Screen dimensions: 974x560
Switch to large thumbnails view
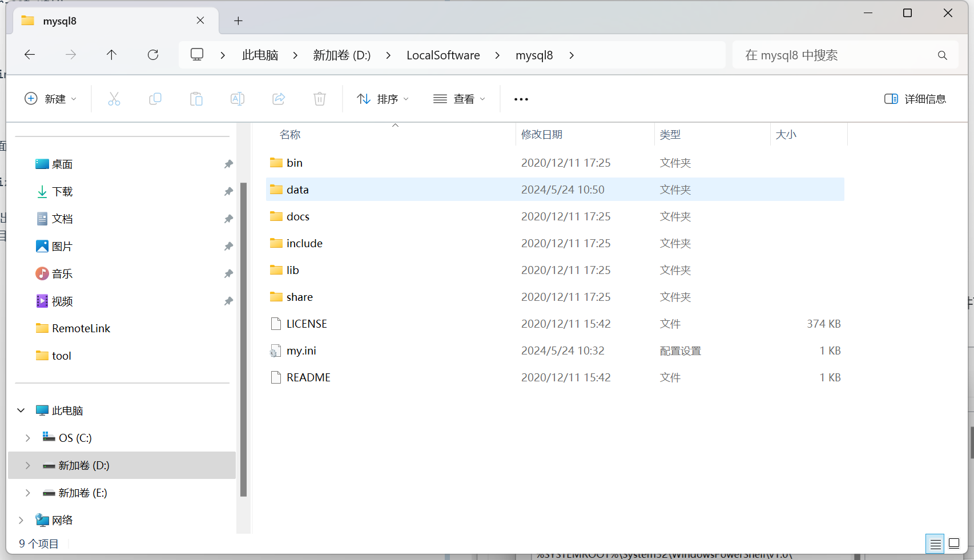(954, 543)
